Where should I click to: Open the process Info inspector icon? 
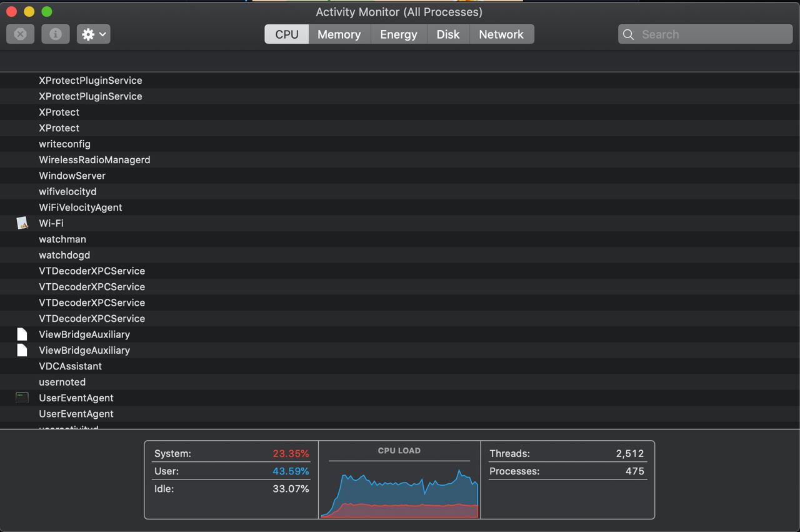point(55,34)
